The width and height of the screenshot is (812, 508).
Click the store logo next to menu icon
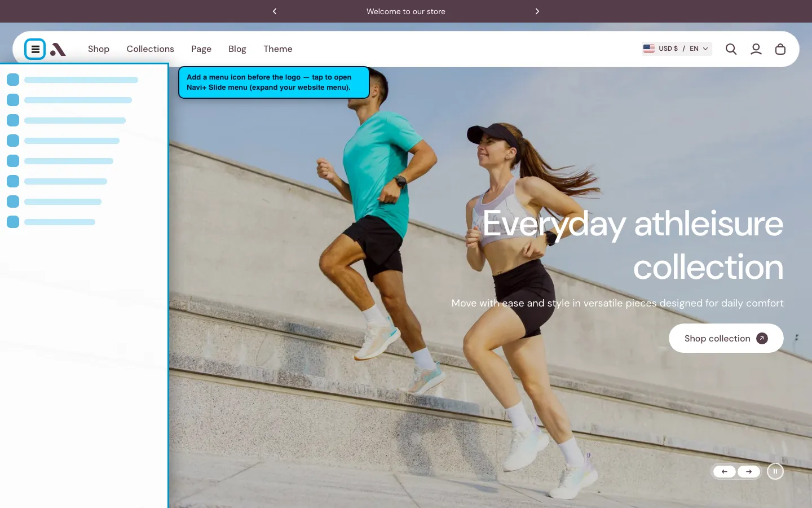58,50
